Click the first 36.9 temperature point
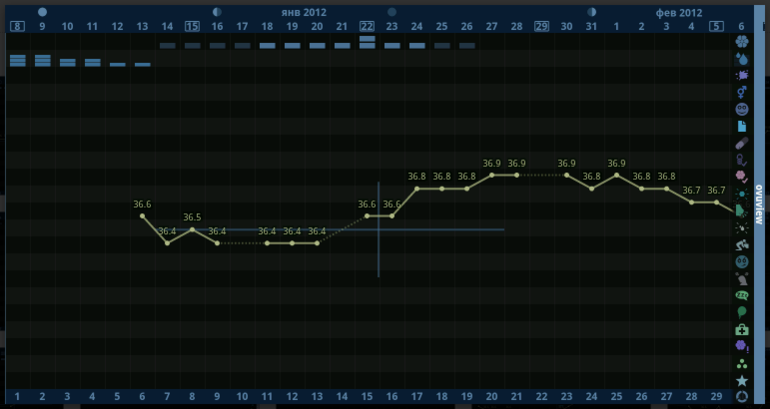This screenshot has height=409, width=770. tap(492, 175)
